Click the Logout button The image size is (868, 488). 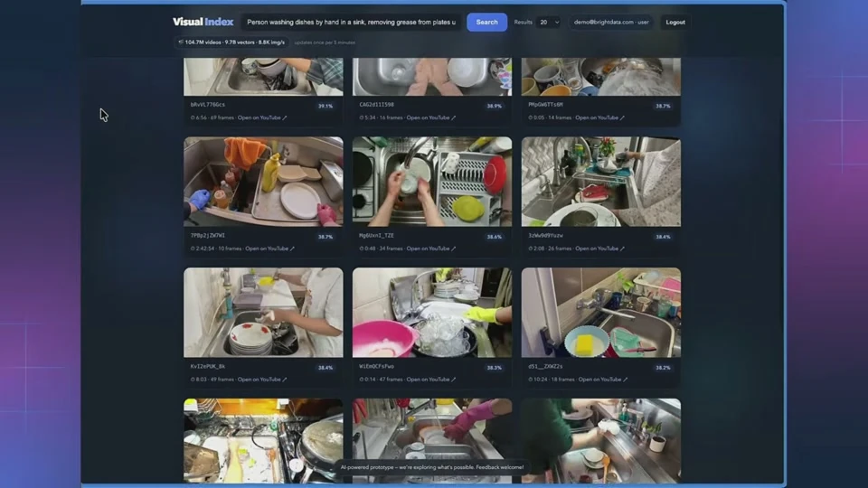pyautogui.click(x=675, y=22)
